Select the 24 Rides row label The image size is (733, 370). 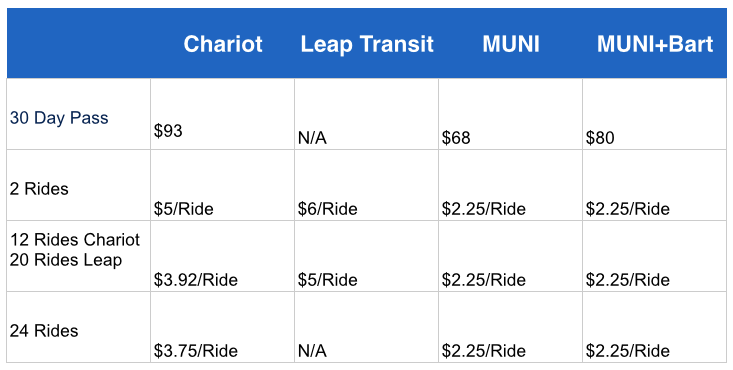pyautogui.click(x=44, y=331)
